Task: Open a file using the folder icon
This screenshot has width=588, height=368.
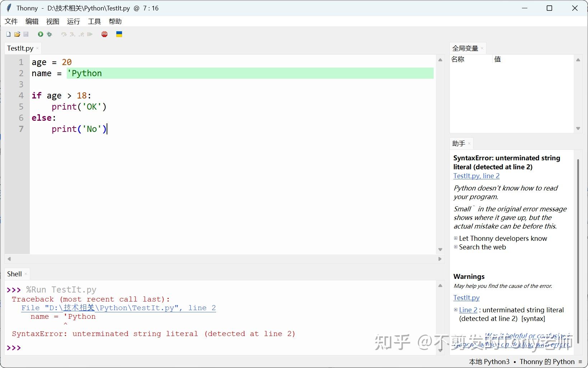Action: (17, 34)
